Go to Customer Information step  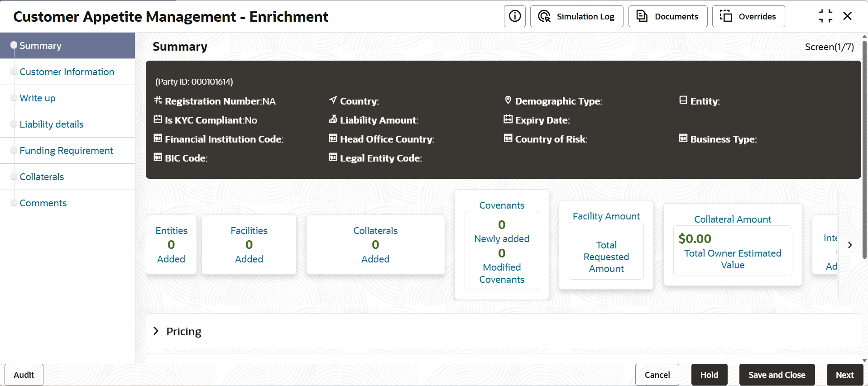(x=67, y=72)
